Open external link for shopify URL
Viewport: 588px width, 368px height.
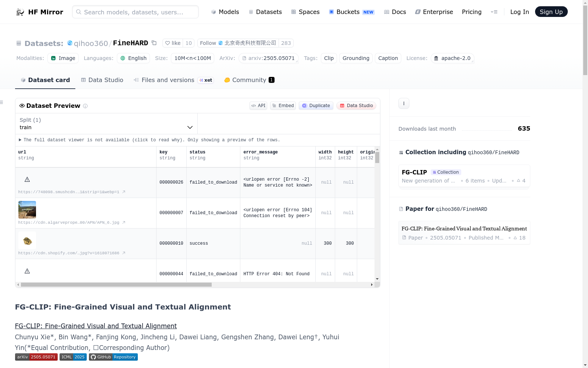[x=124, y=253]
